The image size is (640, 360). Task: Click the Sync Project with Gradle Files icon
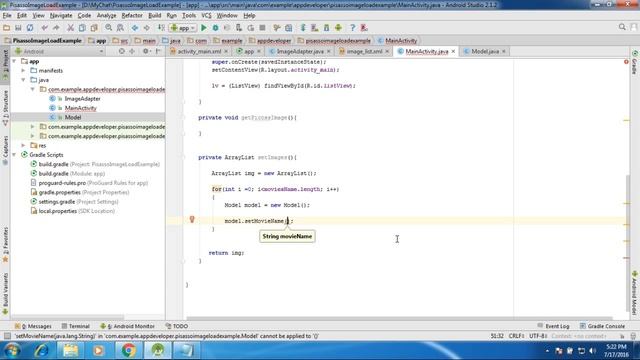[x=303, y=28]
